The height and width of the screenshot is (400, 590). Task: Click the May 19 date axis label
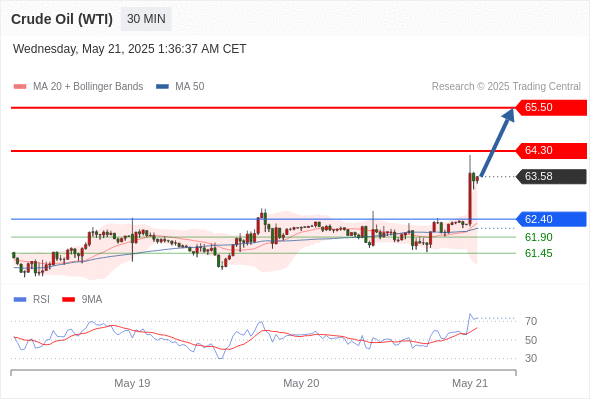[132, 383]
